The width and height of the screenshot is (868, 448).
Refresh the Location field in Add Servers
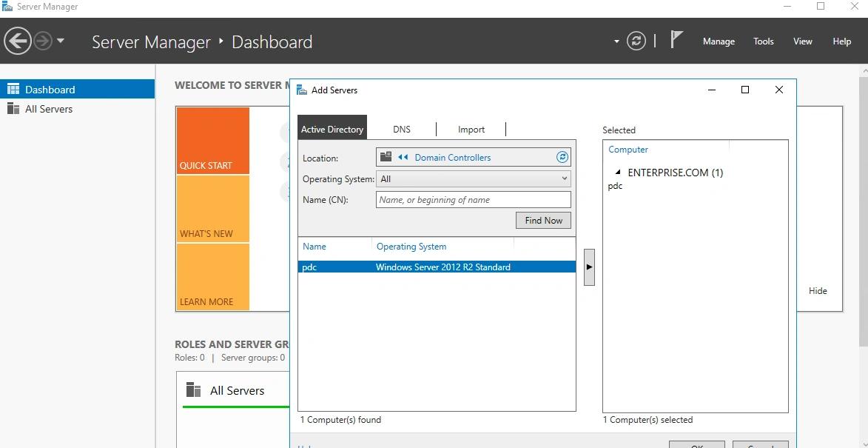(562, 157)
